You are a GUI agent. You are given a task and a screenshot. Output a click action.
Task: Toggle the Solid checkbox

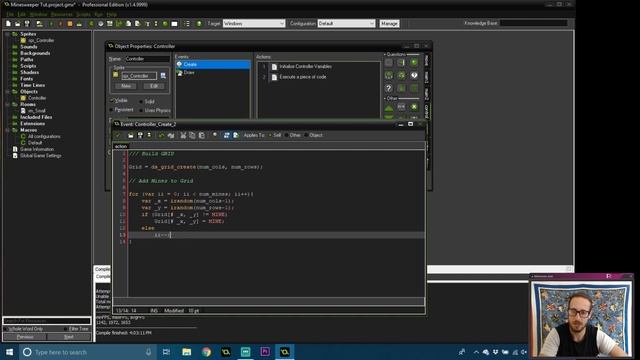141,101
